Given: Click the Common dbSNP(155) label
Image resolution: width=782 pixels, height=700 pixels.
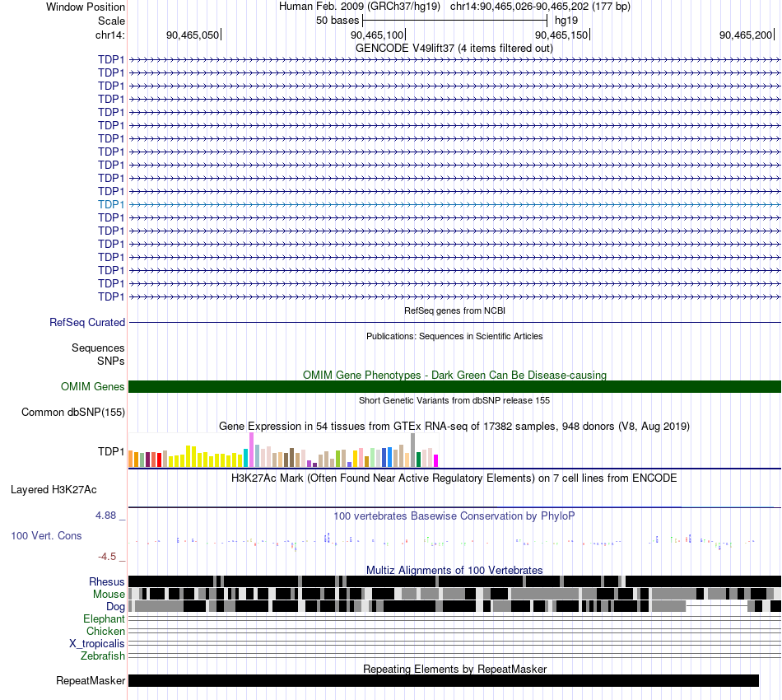Looking at the screenshot, I should click(73, 412).
